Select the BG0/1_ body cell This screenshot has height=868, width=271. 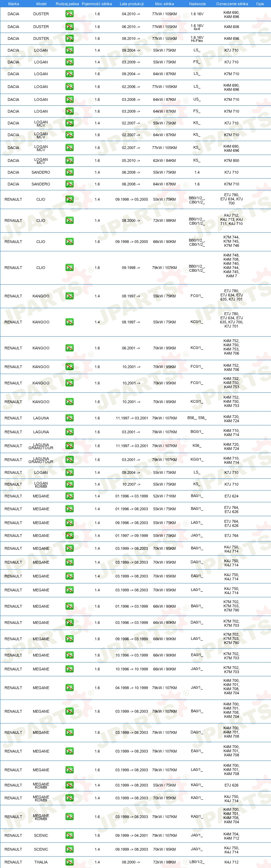pyautogui.click(x=197, y=432)
